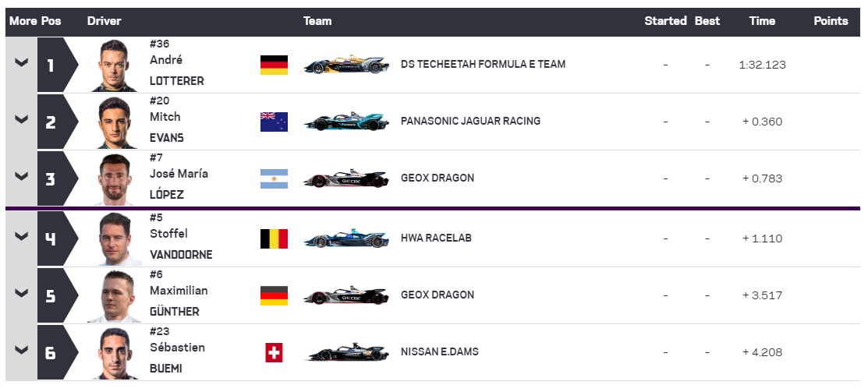
Task: Open Sébastien Buemi's driver photo
Action: tap(115, 353)
